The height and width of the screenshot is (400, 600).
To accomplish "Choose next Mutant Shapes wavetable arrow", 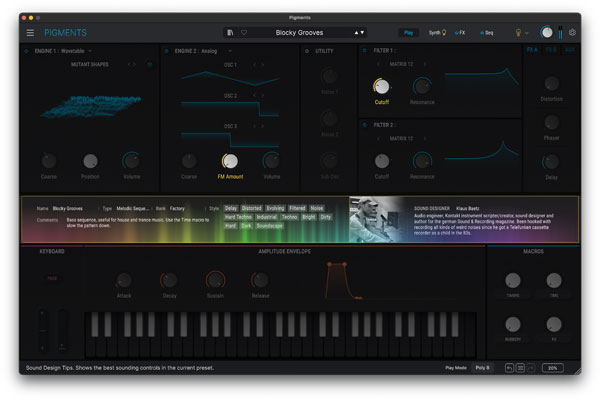I will [x=135, y=64].
